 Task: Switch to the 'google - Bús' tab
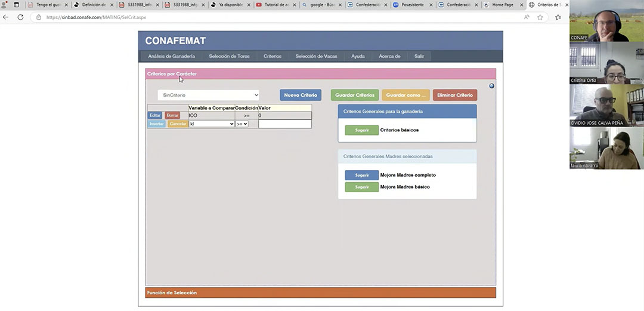321,5
